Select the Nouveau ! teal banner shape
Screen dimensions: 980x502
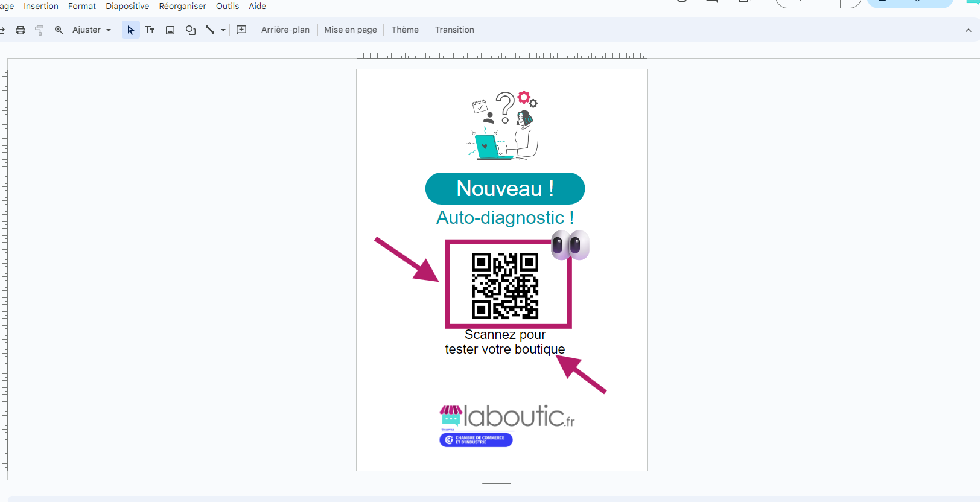(505, 188)
